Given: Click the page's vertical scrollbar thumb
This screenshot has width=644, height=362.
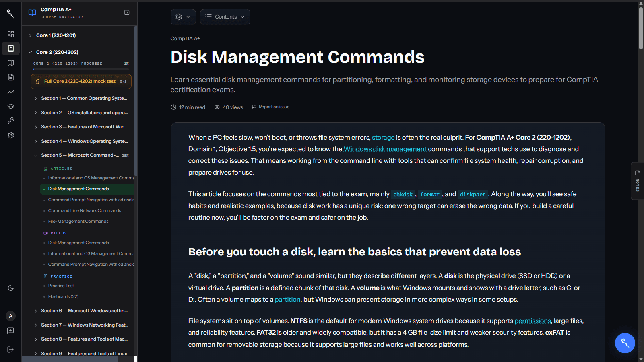Looking at the screenshot, I should point(641,28).
